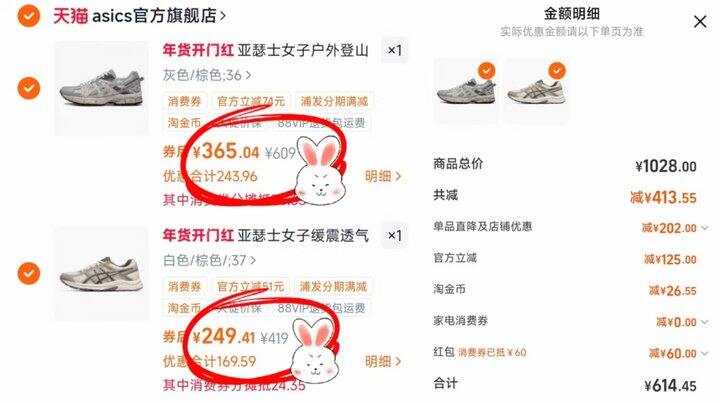Uncheck the asics官方旗舰店 store checkbox
Image resolution: width=720 pixels, height=403 pixels.
28,16
